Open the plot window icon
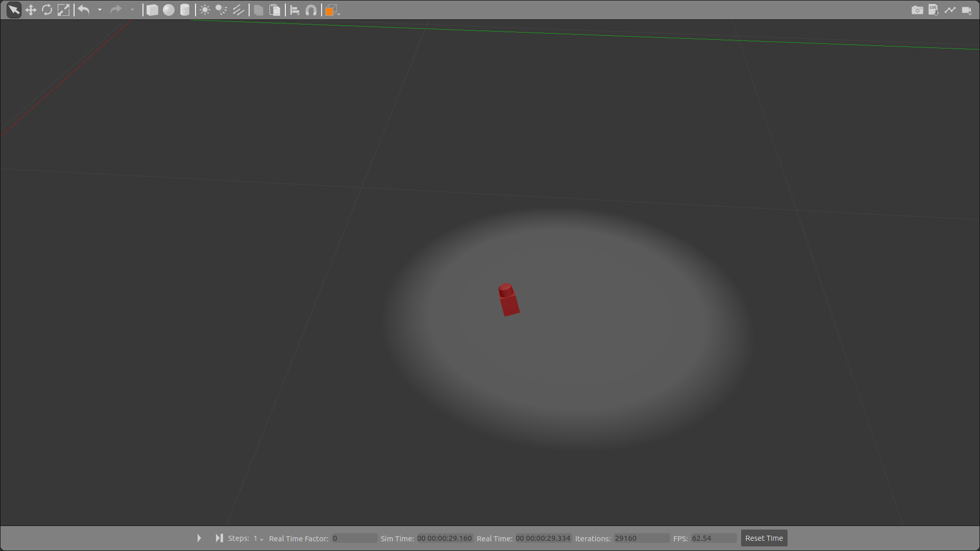 click(x=950, y=10)
